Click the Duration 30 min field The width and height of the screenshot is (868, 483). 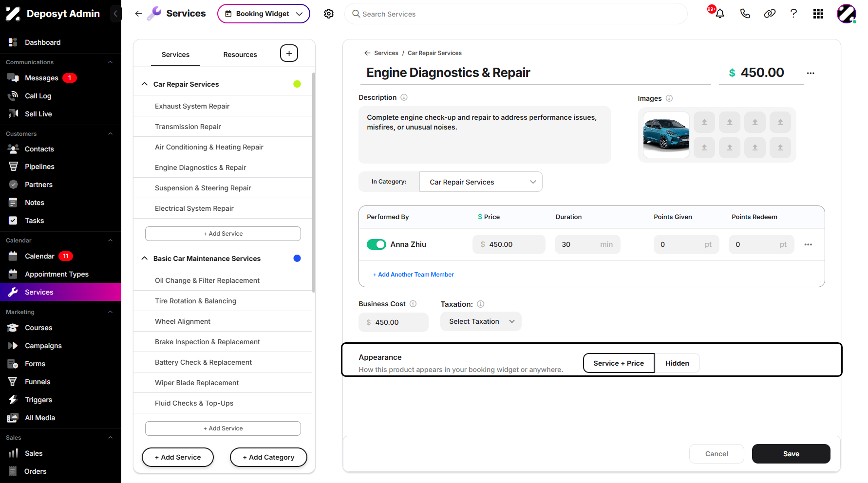point(587,244)
